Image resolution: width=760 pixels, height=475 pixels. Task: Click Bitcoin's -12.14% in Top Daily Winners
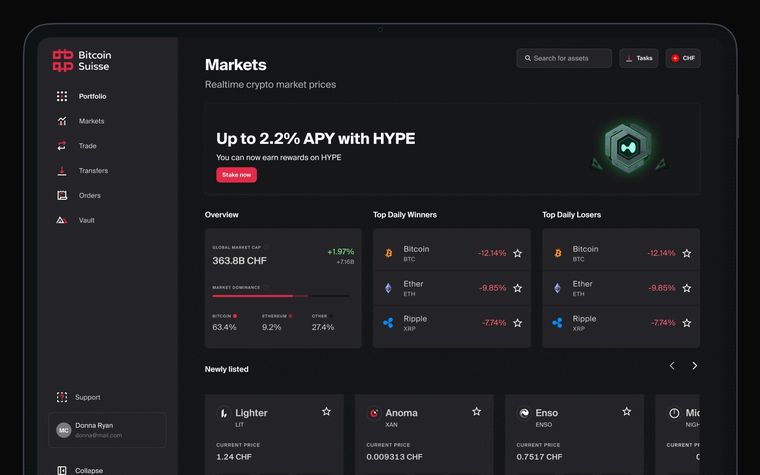[492, 253]
